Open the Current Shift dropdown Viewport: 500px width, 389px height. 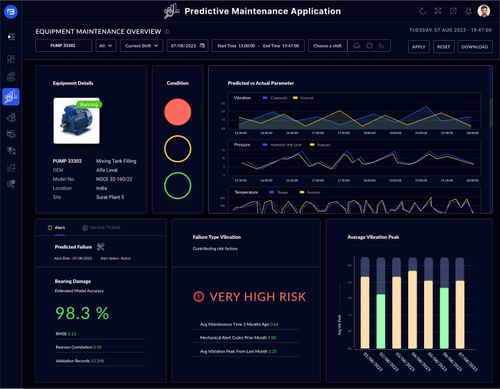141,46
